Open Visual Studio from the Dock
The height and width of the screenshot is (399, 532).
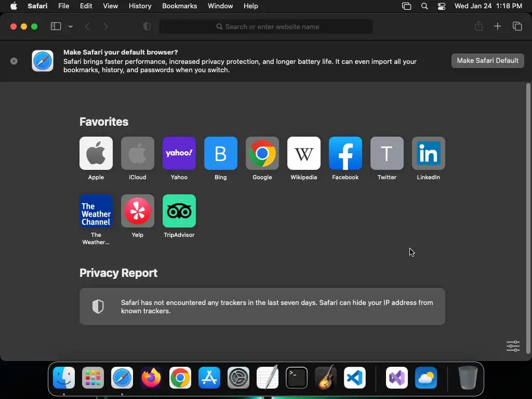click(396, 378)
